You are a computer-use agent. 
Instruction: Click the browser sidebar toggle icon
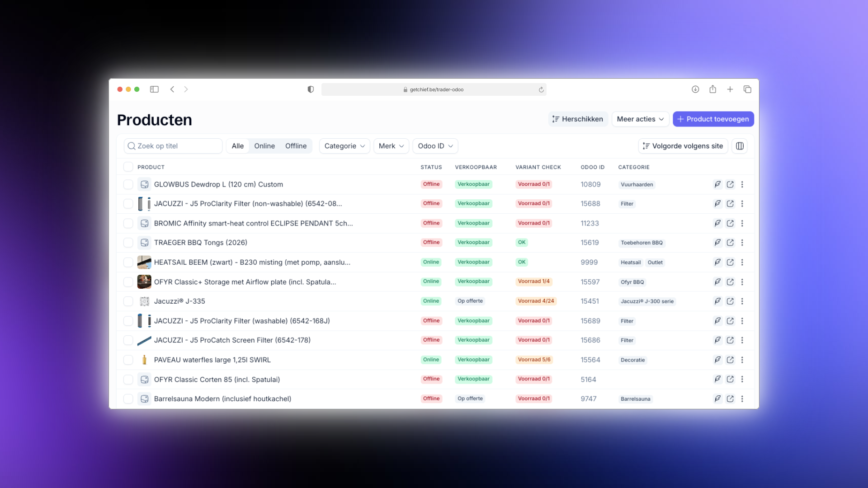coord(154,89)
